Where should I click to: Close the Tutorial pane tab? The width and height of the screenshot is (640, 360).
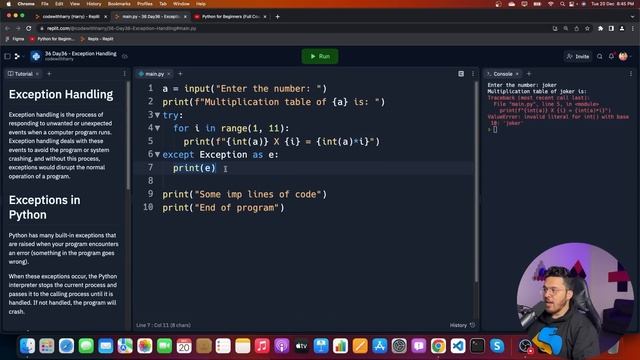[37, 74]
